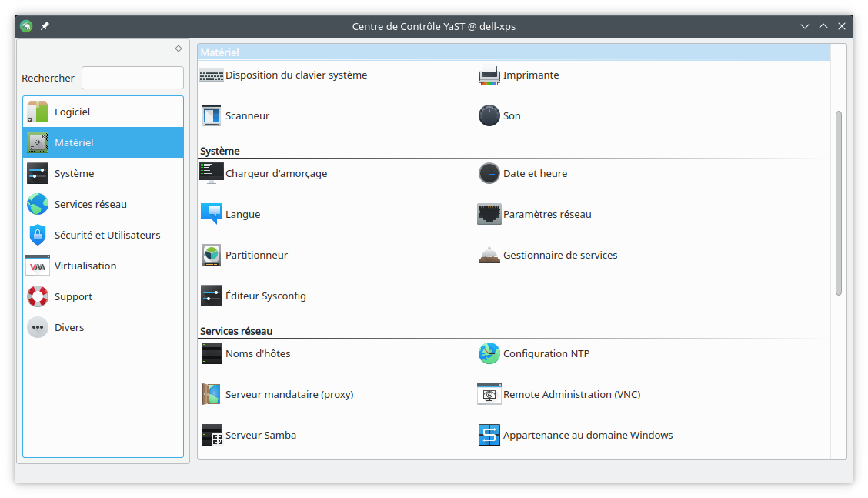Click the Configuration NTP text label

pos(546,353)
